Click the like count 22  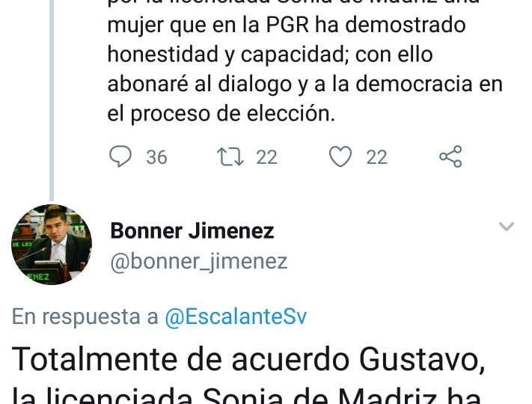click(376, 157)
